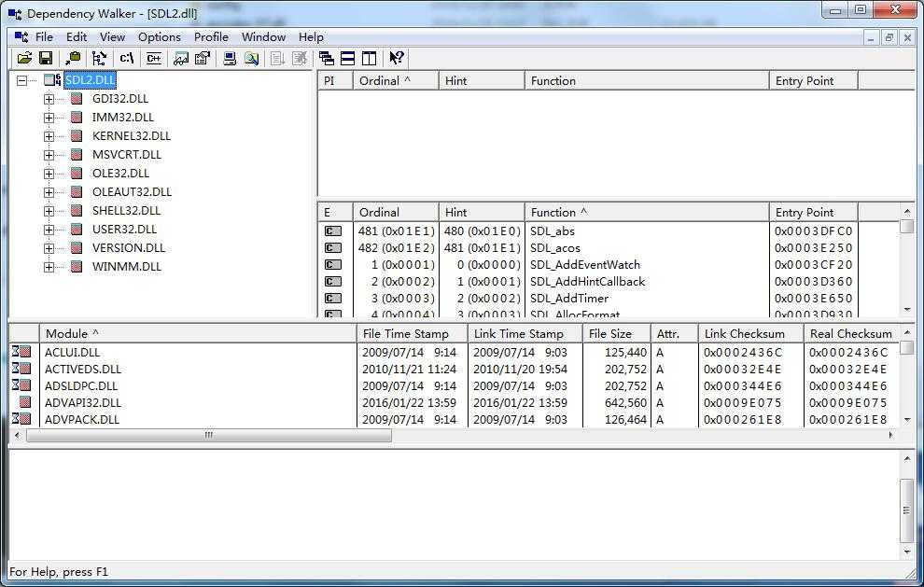
Task: Click the Start Profiling toolbar icon
Action: tap(277, 58)
